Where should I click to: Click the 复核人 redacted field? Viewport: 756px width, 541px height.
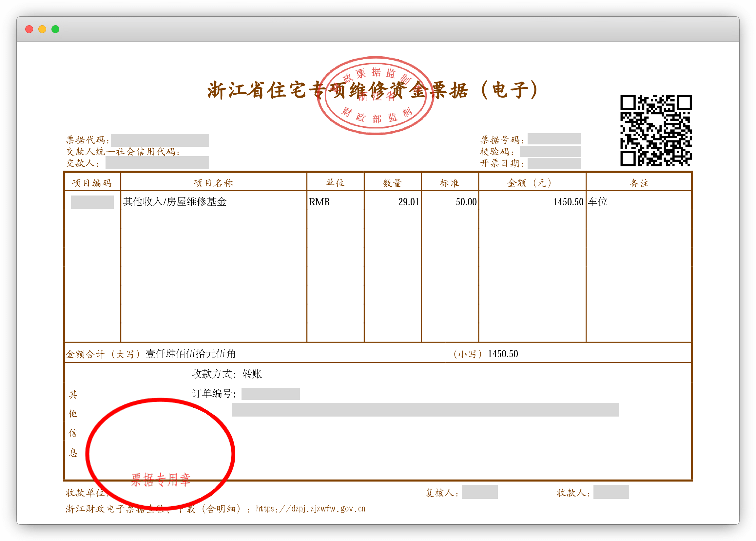(x=479, y=492)
